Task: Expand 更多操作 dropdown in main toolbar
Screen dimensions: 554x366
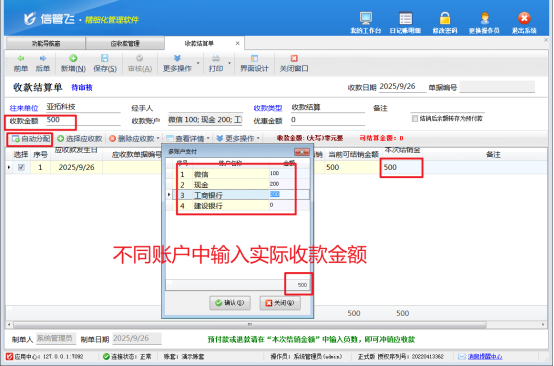Action: (198, 64)
